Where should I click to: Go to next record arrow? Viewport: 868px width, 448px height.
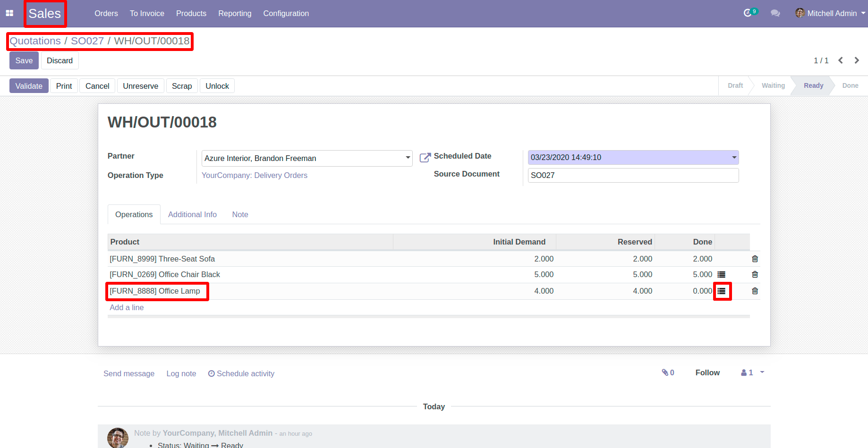pos(857,60)
